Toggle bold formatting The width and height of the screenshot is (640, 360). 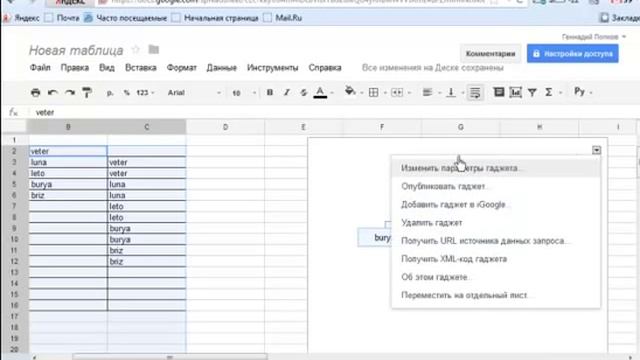tap(270, 93)
